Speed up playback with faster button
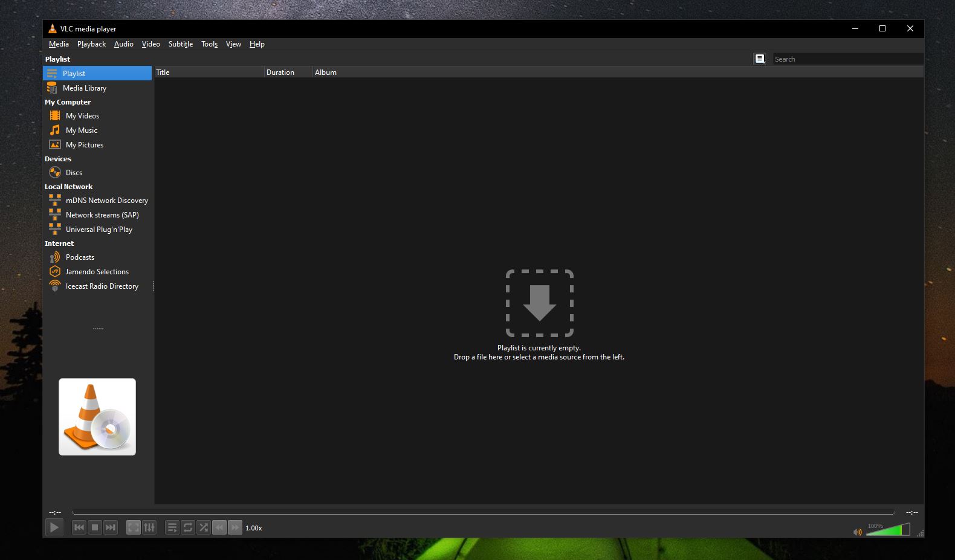Screen dimensions: 955x560 tap(235, 527)
